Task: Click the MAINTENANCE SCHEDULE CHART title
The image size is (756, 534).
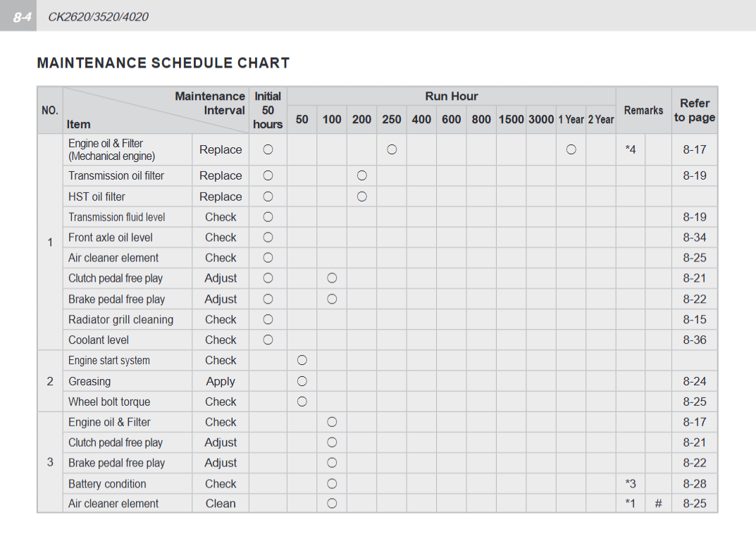Action: pyautogui.click(x=163, y=63)
